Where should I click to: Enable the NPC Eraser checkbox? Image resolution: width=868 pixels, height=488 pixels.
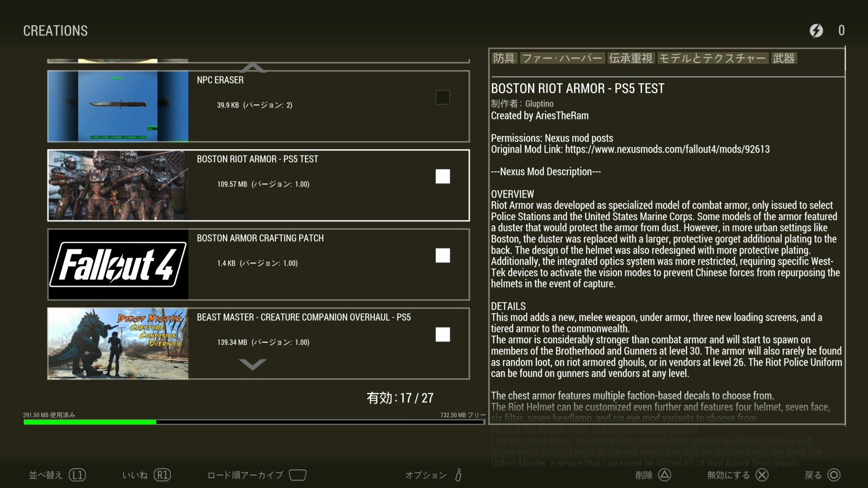coord(443,97)
